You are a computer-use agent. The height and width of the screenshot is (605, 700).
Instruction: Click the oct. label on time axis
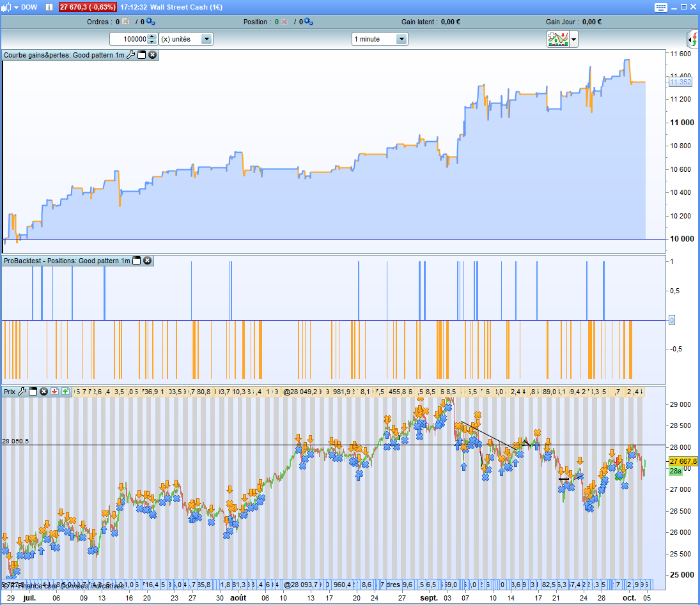(x=629, y=598)
